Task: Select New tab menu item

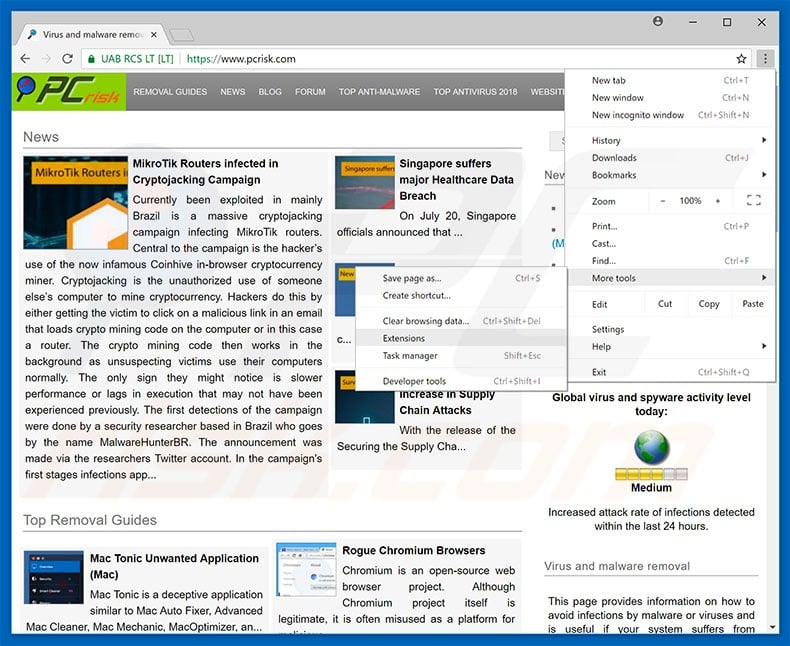Action: click(x=670, y=80)
